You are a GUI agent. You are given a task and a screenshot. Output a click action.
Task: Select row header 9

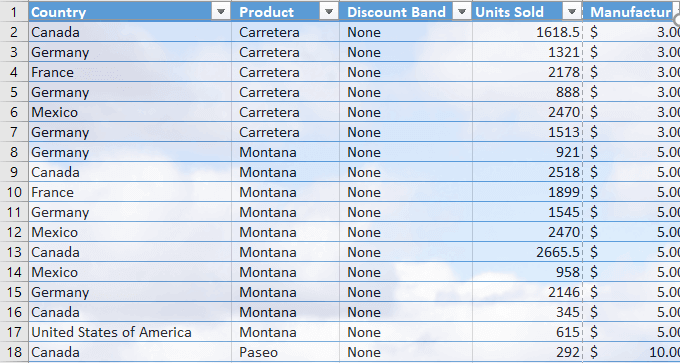pos(14,172)
